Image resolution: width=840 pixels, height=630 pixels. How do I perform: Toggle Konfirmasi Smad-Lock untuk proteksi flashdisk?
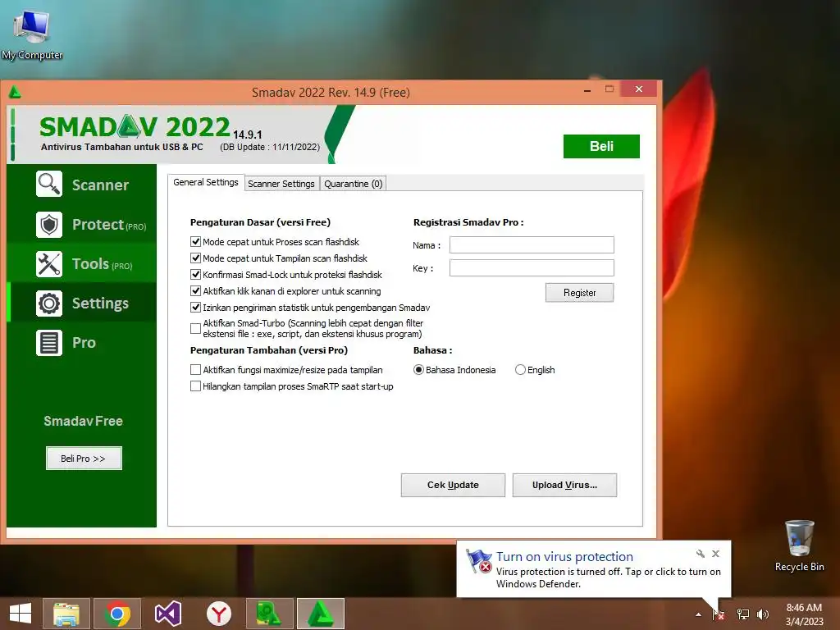(x=195, y=274)
